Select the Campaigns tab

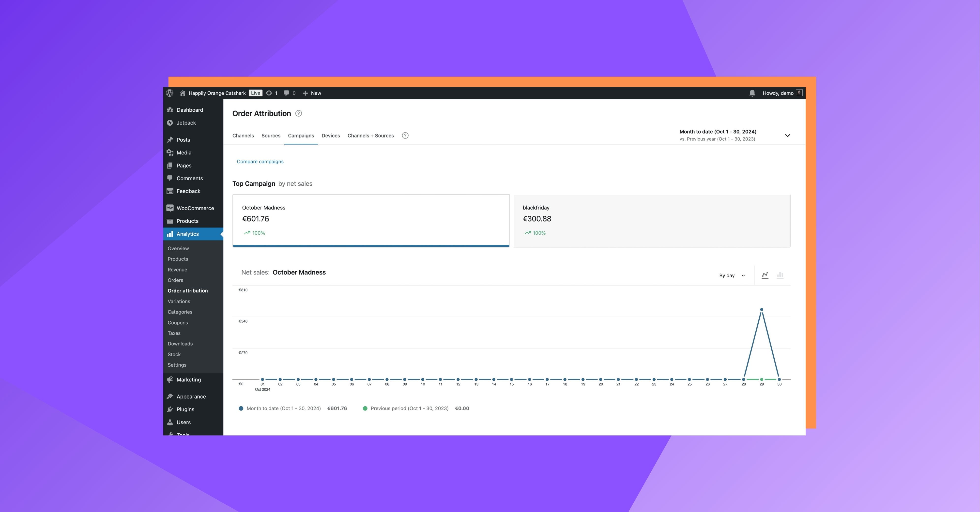[x=301, y=136]
